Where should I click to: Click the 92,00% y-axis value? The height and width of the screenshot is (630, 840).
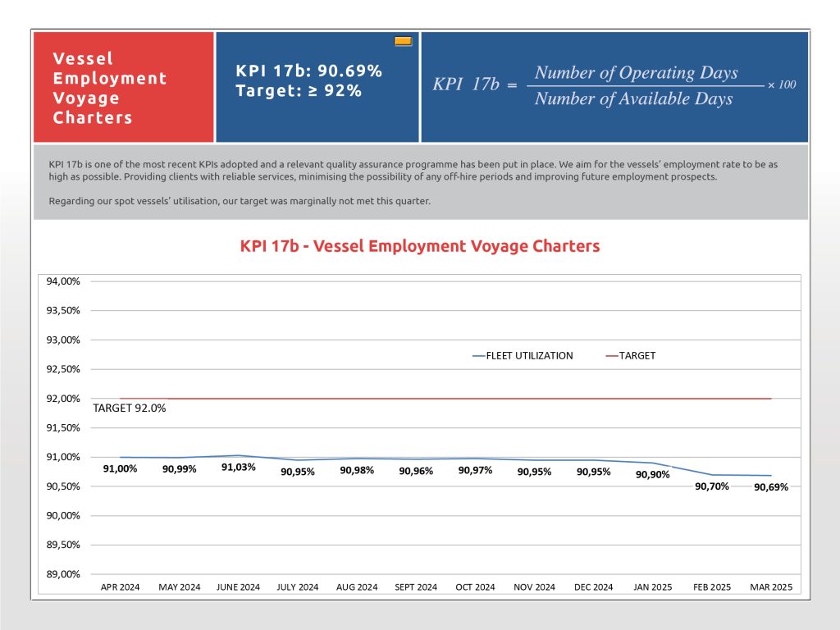63,399
